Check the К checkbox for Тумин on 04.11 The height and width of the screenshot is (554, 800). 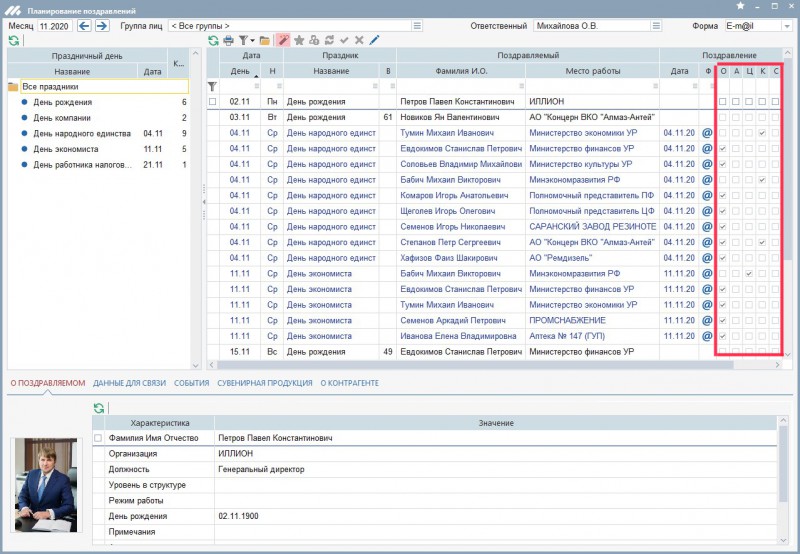coord(762,133)
